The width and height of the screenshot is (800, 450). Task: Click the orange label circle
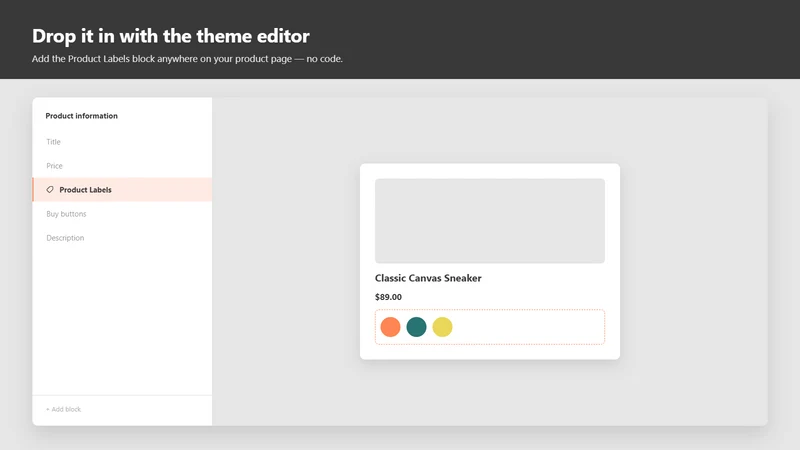390,327
